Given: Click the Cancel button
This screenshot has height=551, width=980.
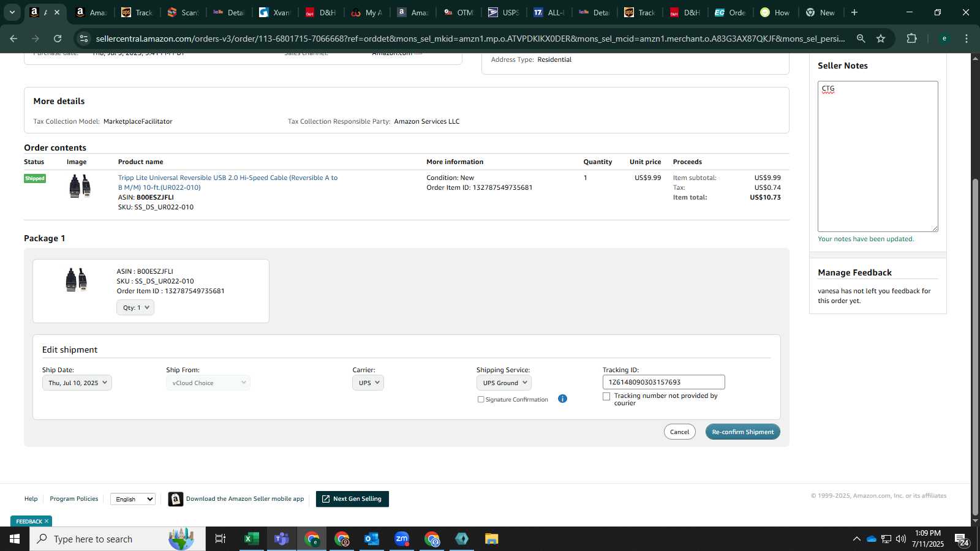Looking at the screenshot, I should coord(679,432).
